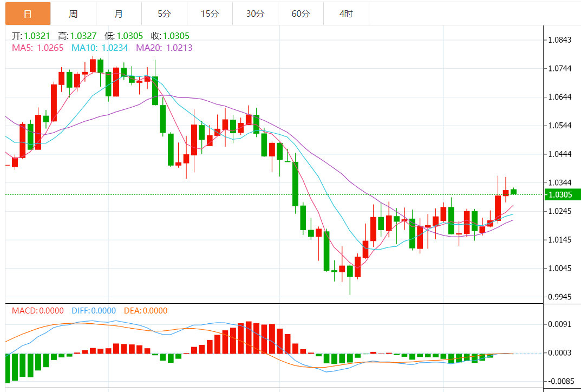Click the MACD:0.0000 label
581x392 pixels.
coord(38,310)
